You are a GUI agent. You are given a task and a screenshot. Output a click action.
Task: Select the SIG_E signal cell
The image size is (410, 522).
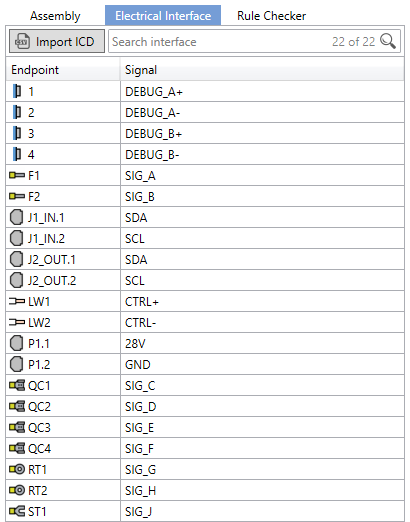click(x=262, y=427)
